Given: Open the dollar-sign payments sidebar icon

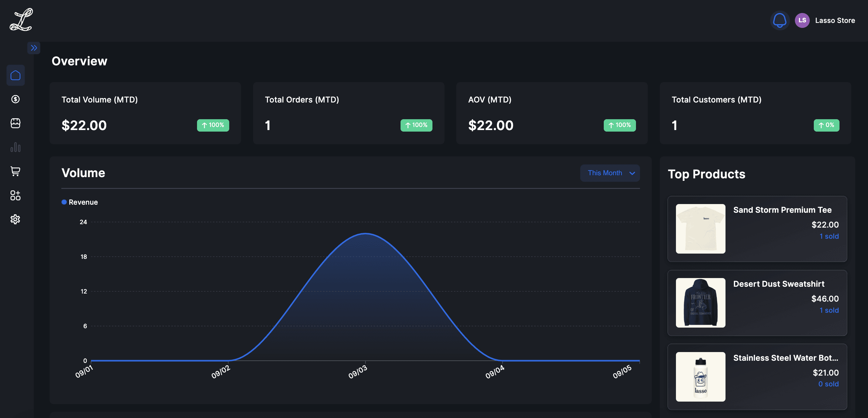Looking at the screenshot, I should click(15, 99).
